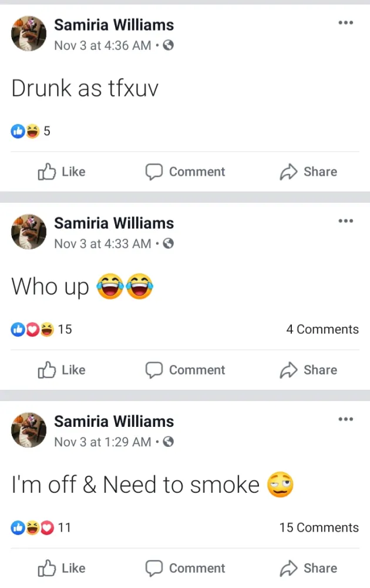Like the 'I'm off & Need to smoke' post
Image resolution: width=370 pixels, height=588 pixels.
pos(62,568)
